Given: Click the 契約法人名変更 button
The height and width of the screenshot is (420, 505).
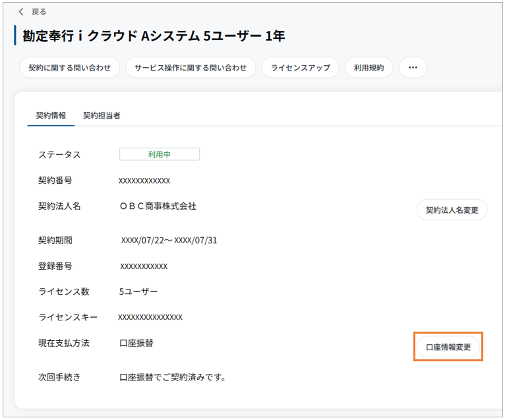Looking at the screenshot, I should tap(452, 210).
